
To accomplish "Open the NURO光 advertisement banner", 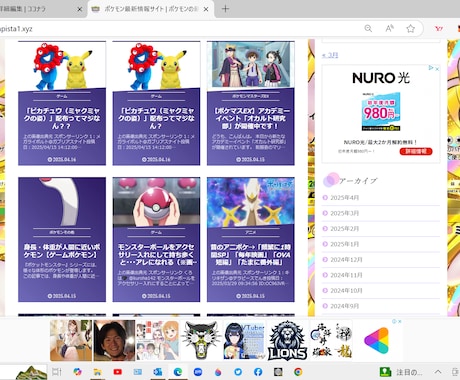I will click(381, 113).
